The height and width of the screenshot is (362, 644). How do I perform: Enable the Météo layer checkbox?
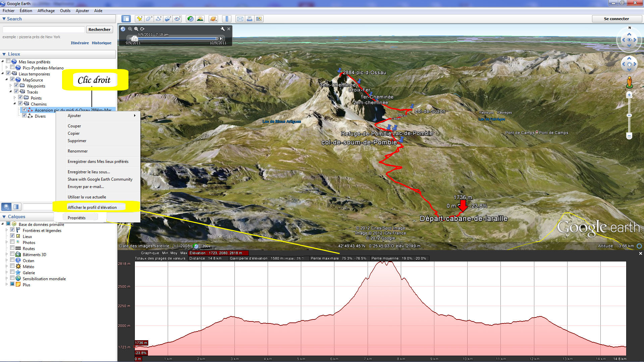click(12, 266)
